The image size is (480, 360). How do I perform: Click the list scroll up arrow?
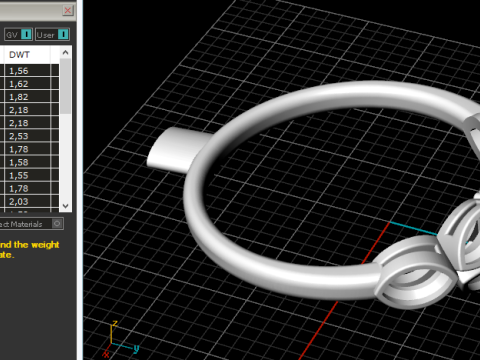(x=65, y=52)
